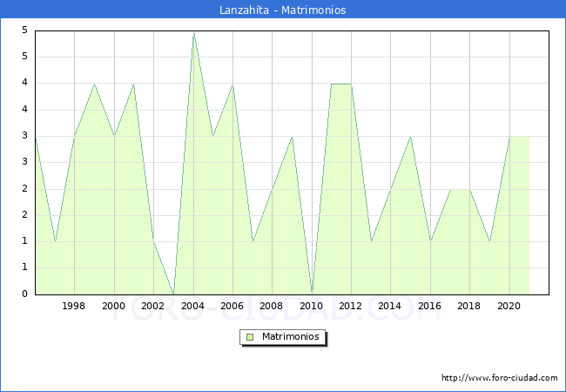Select the 2016 x-axis label
The image size is (566, 392).
point(429,306)
